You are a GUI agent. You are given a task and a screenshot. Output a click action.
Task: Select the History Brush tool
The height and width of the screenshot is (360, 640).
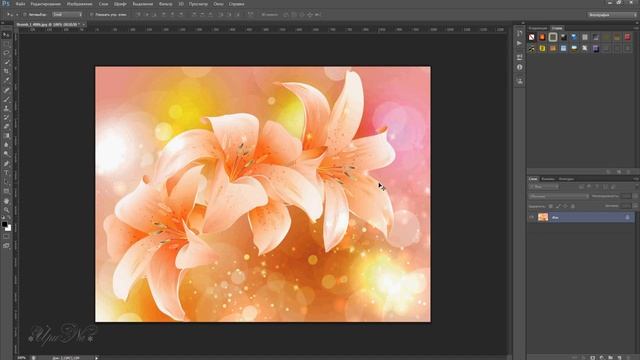tap(6, 117)
